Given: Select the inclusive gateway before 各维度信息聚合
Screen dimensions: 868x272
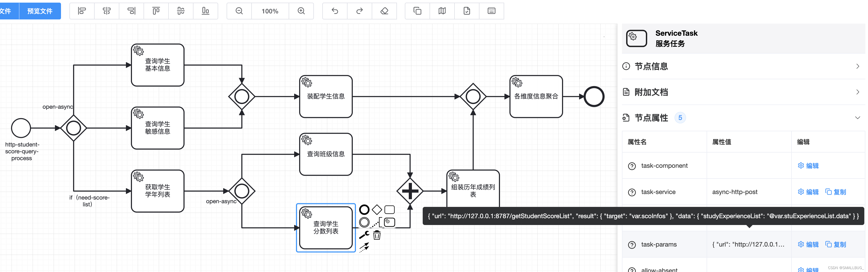Looking at the screenshot, I should (473, 97).
